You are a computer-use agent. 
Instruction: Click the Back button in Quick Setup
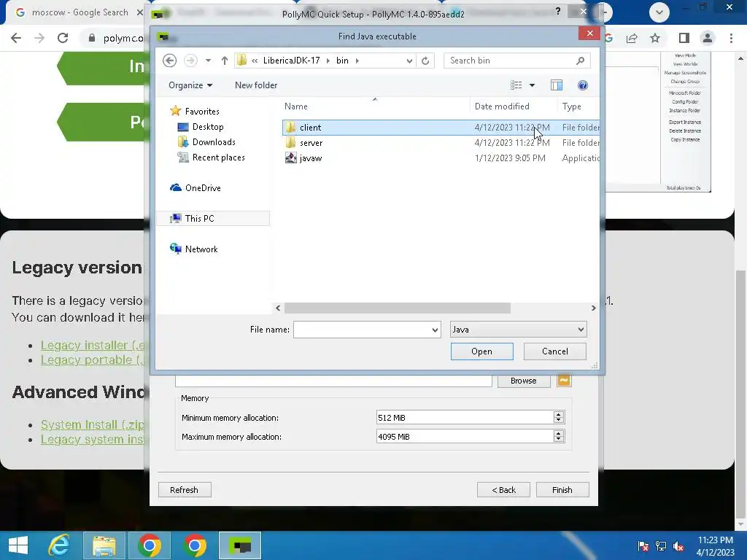coord(503,490)
